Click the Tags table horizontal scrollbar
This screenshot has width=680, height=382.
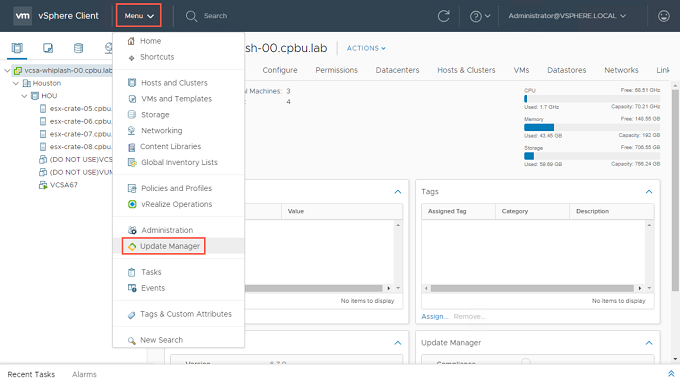tap(532, 288)
